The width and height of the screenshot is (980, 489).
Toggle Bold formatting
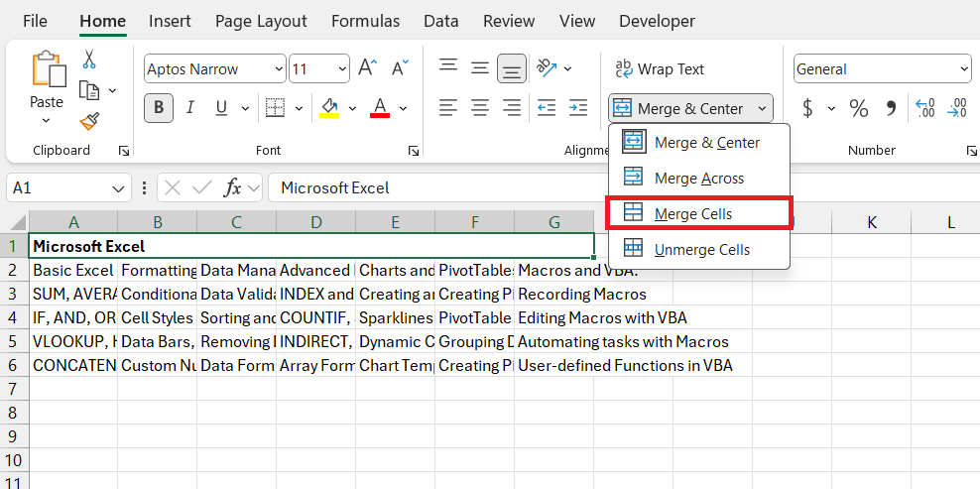pyautogui.click(x=159, y=108)
